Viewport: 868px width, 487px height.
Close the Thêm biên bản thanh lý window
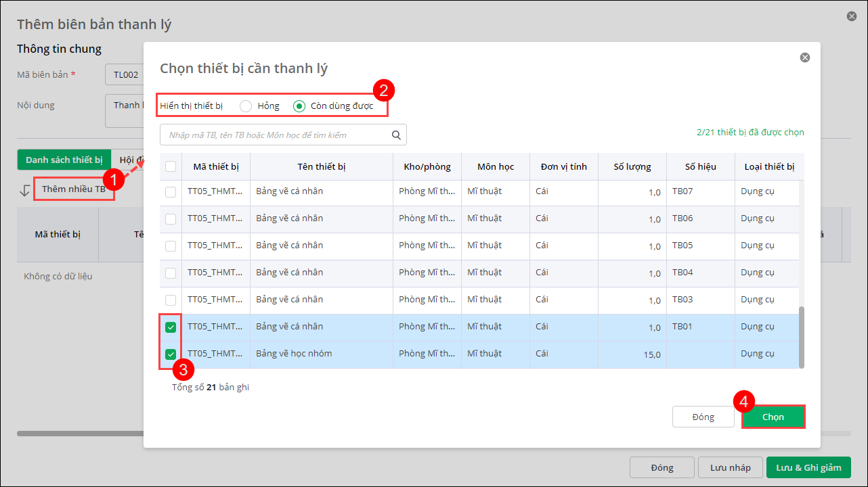coord(852,16)
